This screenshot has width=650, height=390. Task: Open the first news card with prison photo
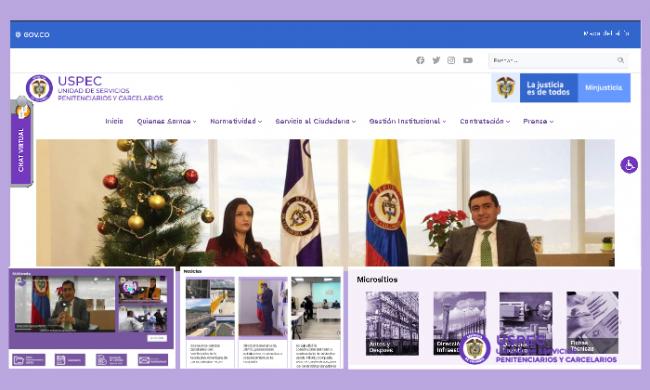[x=210, y=322]
